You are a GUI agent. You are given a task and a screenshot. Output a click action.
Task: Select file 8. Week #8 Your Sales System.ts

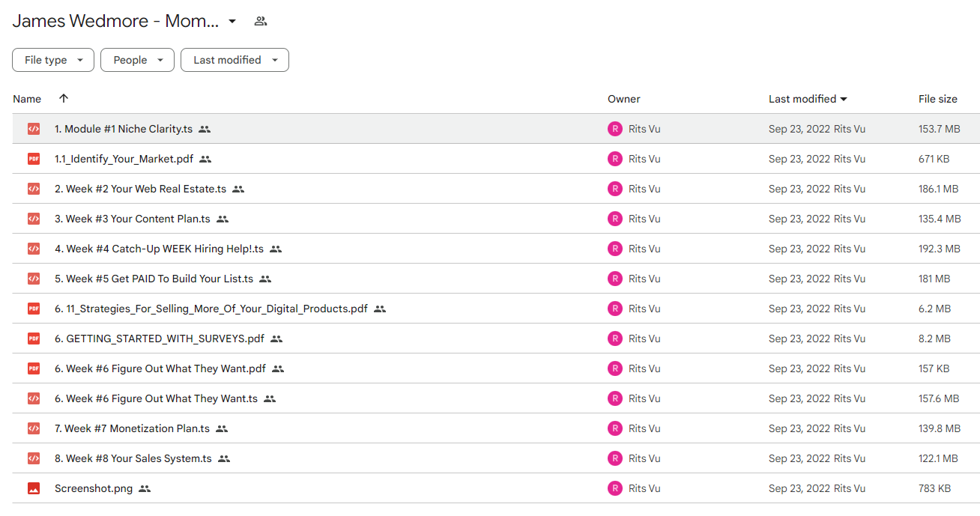(133, 458)
